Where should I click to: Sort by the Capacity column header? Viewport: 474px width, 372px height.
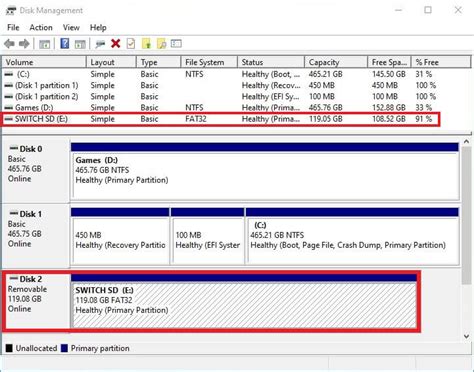click(x=336, y=62)
